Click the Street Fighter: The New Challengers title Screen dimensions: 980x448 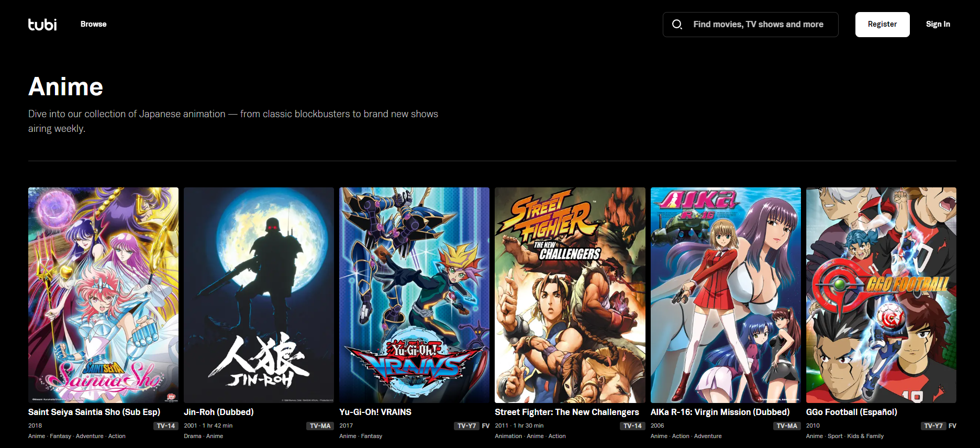(x=567, y=412)
